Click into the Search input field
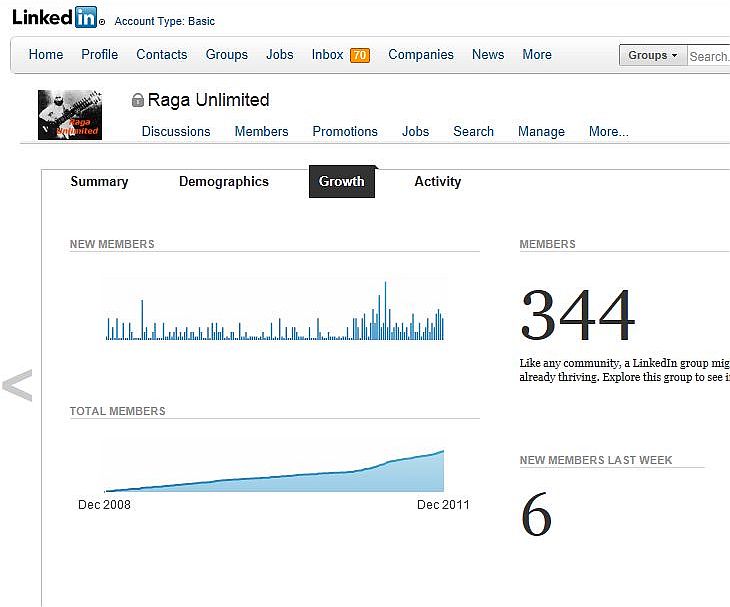The height and width of the screenshot is (607, 730). [709, 56]
